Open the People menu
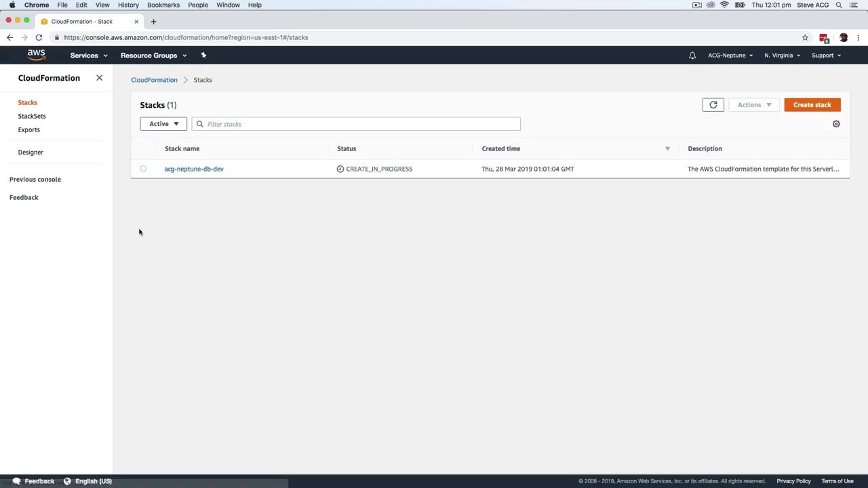868x488 pixels. click(198, 5)
